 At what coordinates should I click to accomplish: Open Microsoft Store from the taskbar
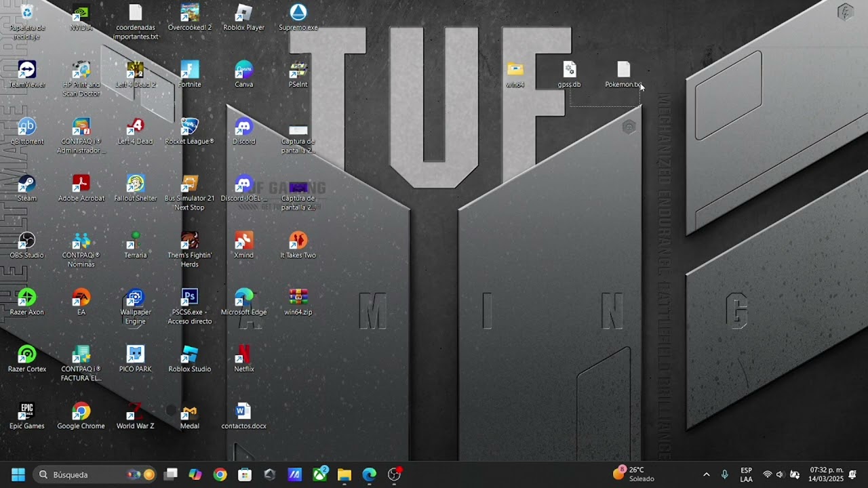[x=245, y=474]
